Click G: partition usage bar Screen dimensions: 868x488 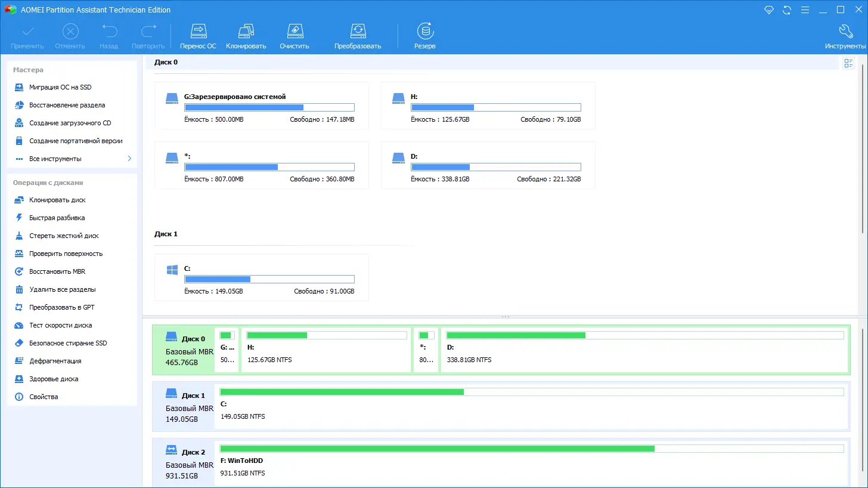pyautogui.click(x=269, y=107)
